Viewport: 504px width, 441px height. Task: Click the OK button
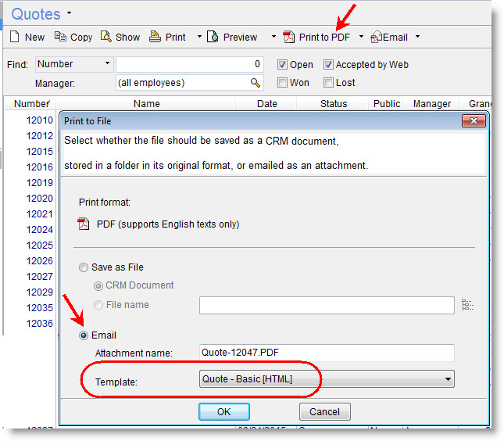pos(223,411)
